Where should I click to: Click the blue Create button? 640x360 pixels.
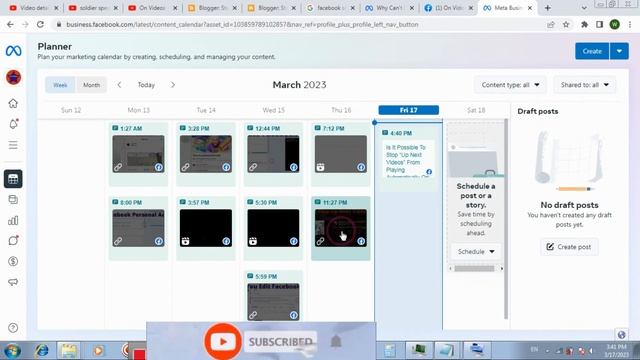click(x=592, y=51)
